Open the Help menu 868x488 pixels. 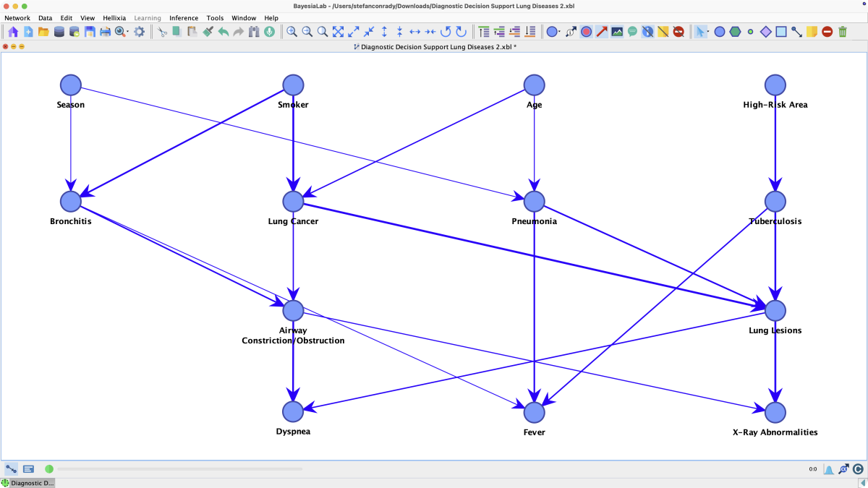(x=271, y=18)
